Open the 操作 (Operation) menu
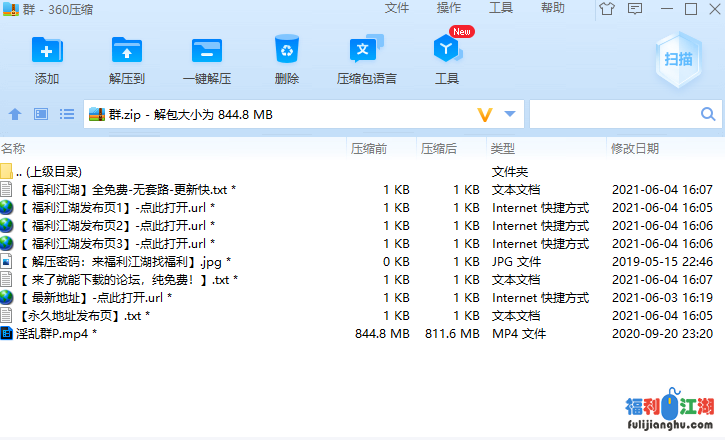725x440 pixels. coord(449,8)
